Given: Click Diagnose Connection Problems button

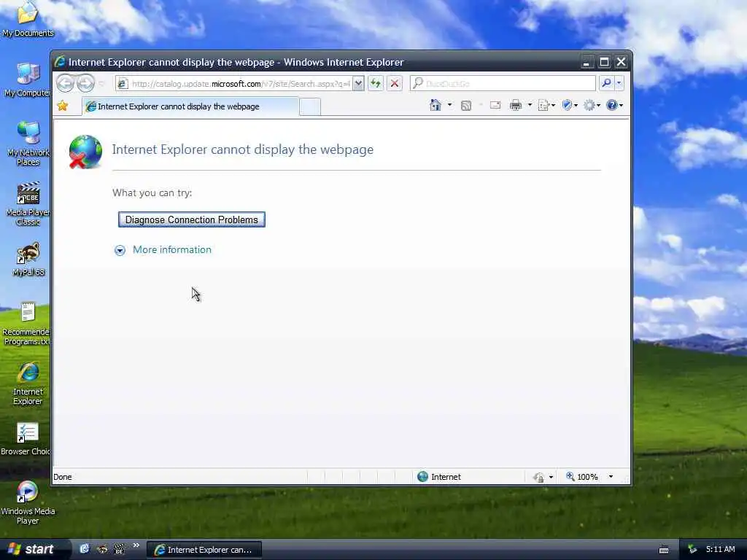Looking at the screenshot, I should [x=192, y=219].
